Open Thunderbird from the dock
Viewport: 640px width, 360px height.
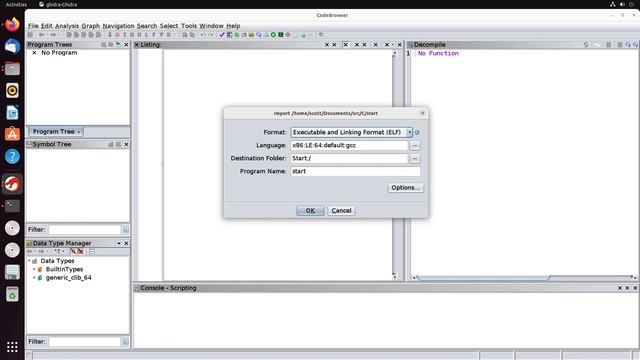(12, 46)
